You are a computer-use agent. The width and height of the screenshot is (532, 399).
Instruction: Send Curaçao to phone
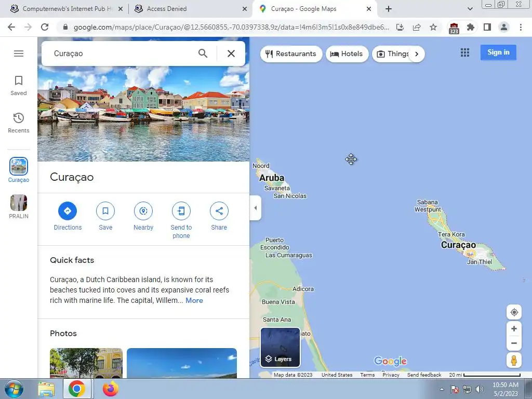(181, 220)
